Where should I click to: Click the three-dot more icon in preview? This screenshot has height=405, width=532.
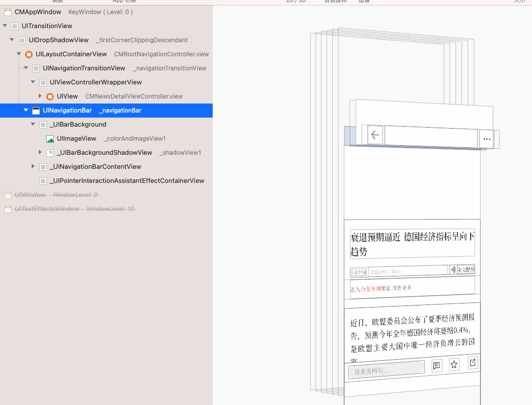click(487, 139)
